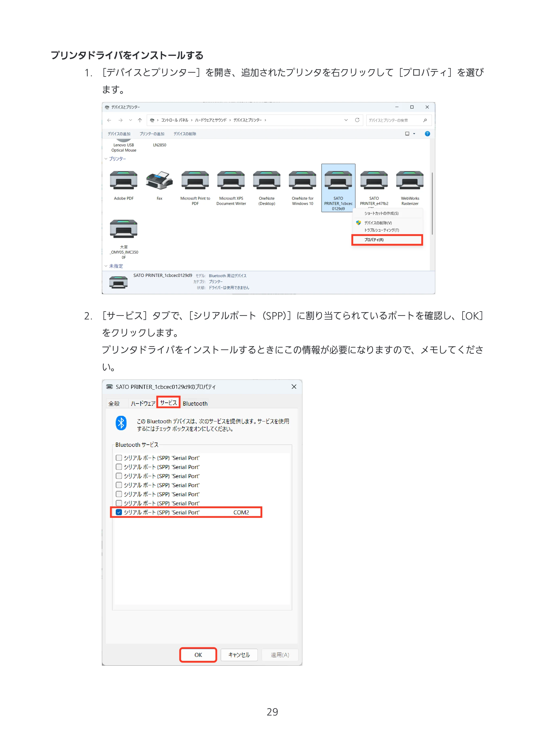Choose ショートカットの作成(S) menu item
The image size is (535, 756).
(387, 213)
